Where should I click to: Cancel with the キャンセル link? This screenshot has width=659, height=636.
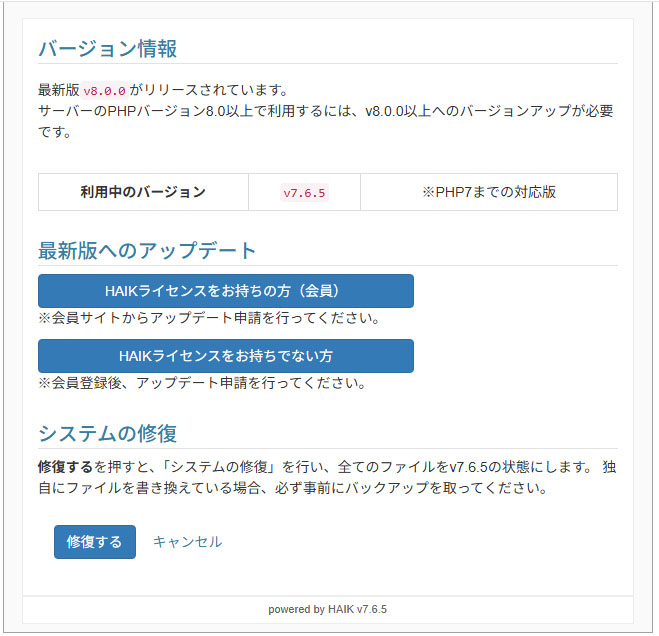187,542
